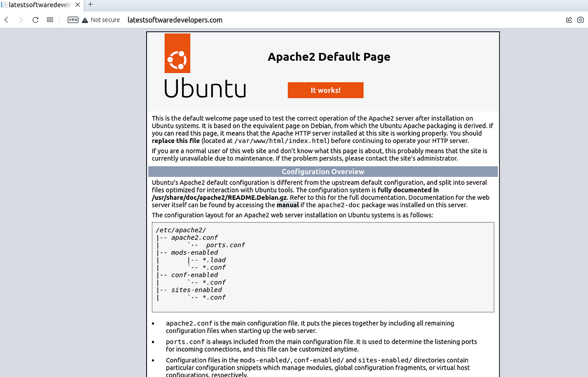Click the Not secure warning triangle icon

(x=84, y=20)
